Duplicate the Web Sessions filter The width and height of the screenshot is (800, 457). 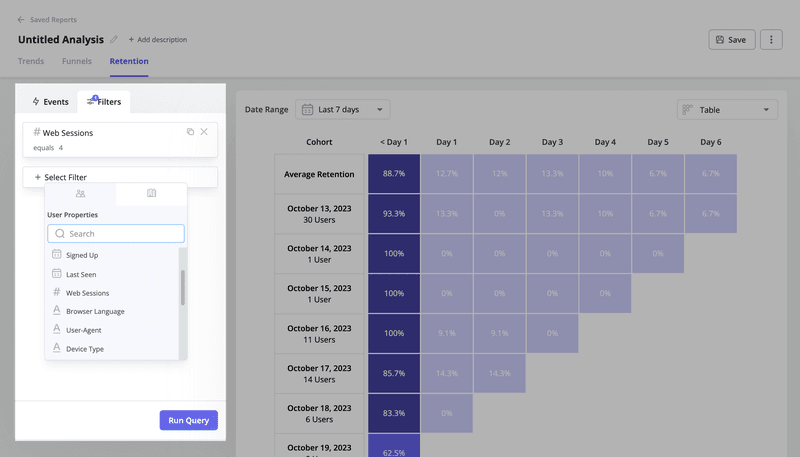190,132
